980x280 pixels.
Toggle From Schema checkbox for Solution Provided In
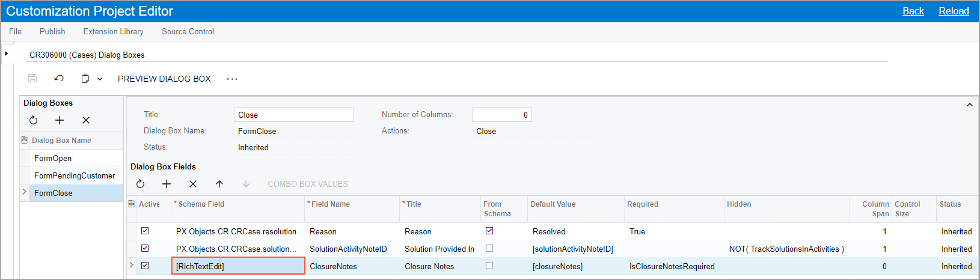(x=489, y=248)
